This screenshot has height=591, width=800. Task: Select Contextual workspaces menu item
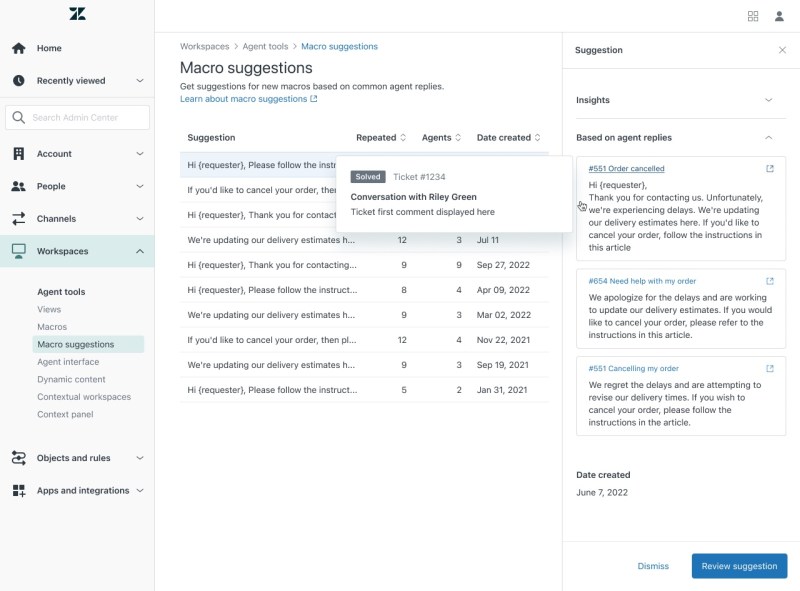pos(84,397)
